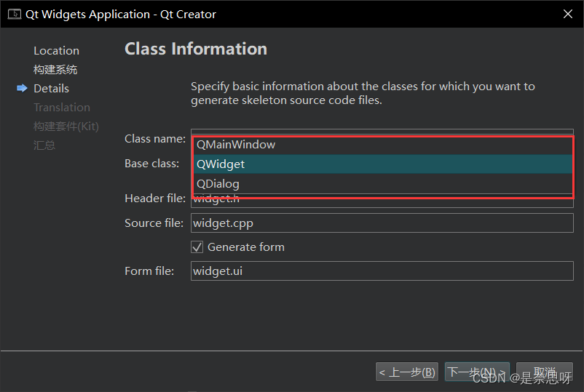Pick QDialog as the base class

(383, 184)
